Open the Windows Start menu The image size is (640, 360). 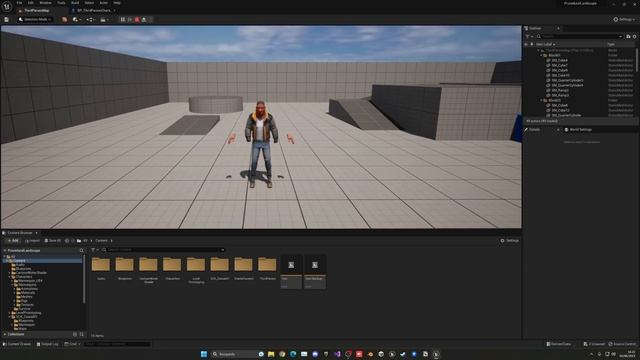point(204,354)
